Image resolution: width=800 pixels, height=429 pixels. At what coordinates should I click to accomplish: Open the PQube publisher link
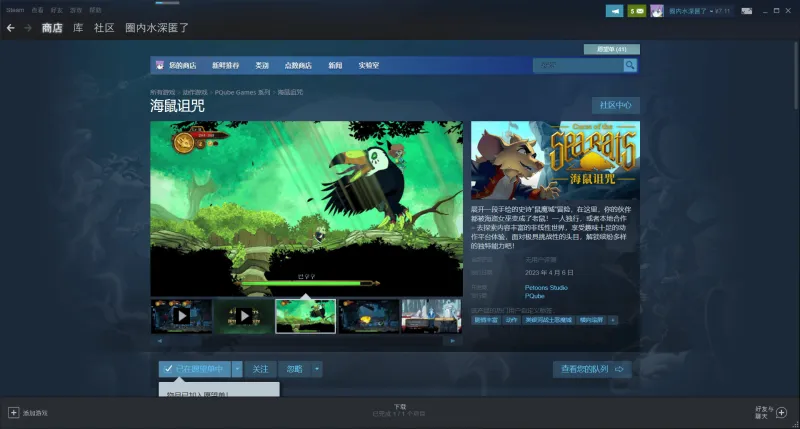(x=534, y=296)
